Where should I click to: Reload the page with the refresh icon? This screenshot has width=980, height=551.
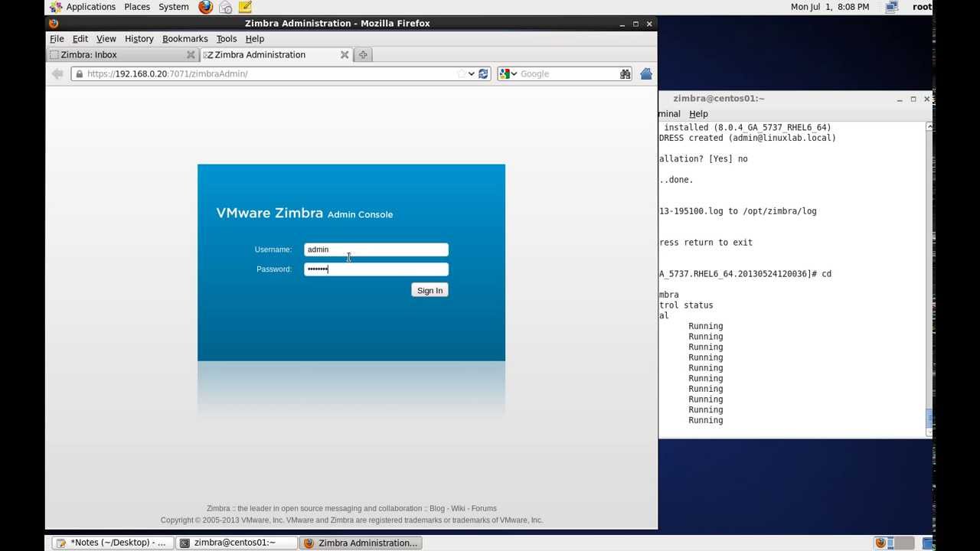pyautogui.click(x=483, y=73)
